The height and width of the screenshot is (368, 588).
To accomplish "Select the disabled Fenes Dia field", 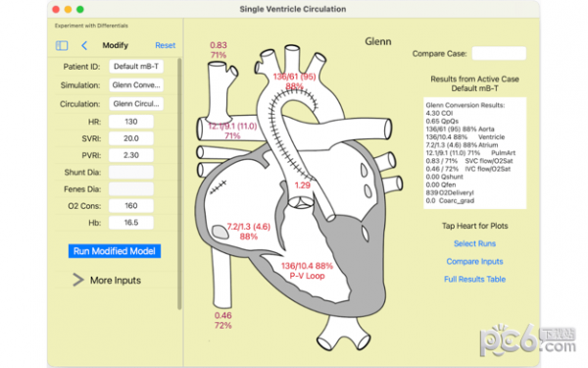I will click(x=131, y=189).
